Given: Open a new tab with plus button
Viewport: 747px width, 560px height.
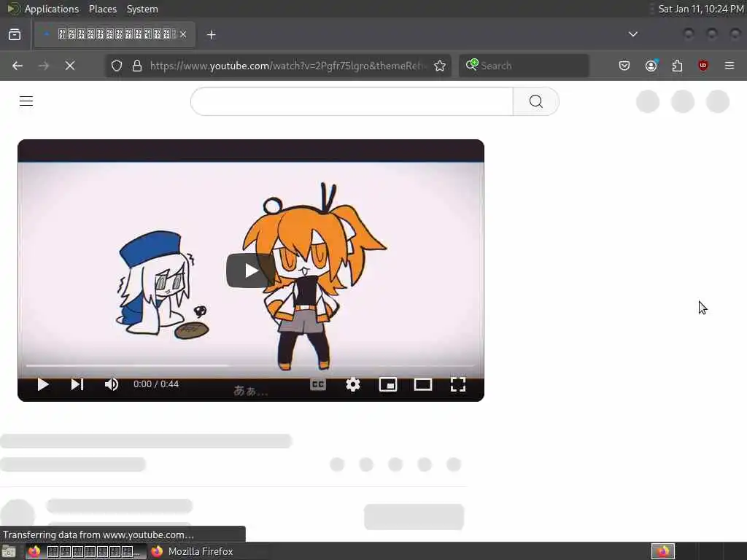Looking at the screenshot, I should pos(212,34).
